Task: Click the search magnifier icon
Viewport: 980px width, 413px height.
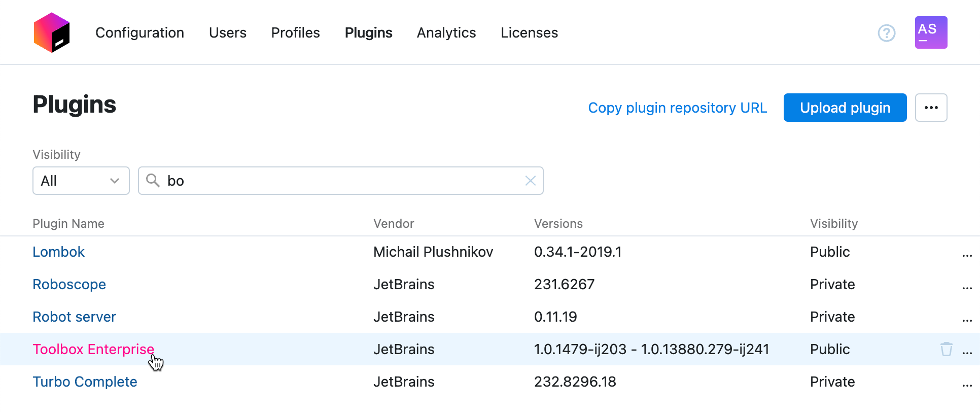Action: [153, 180]
